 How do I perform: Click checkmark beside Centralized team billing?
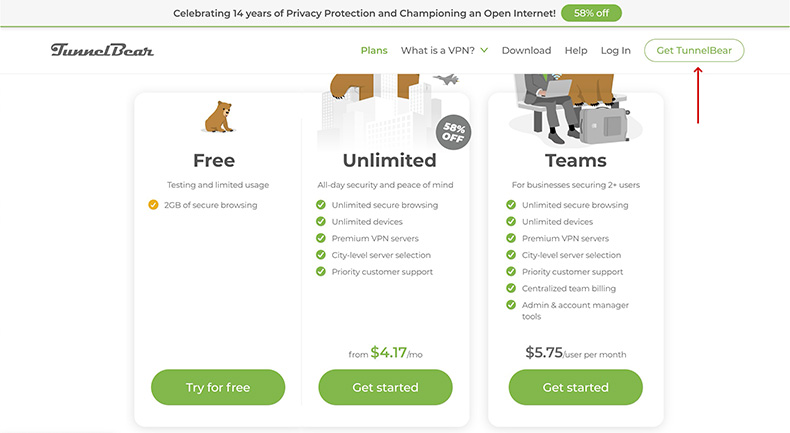pos(511,288)
